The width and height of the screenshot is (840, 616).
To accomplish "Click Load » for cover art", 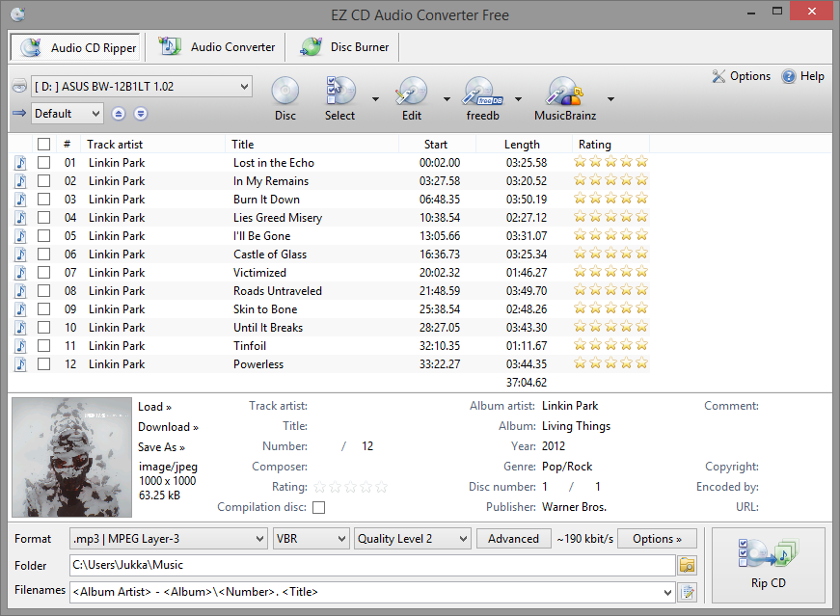I will coord(155,407).
